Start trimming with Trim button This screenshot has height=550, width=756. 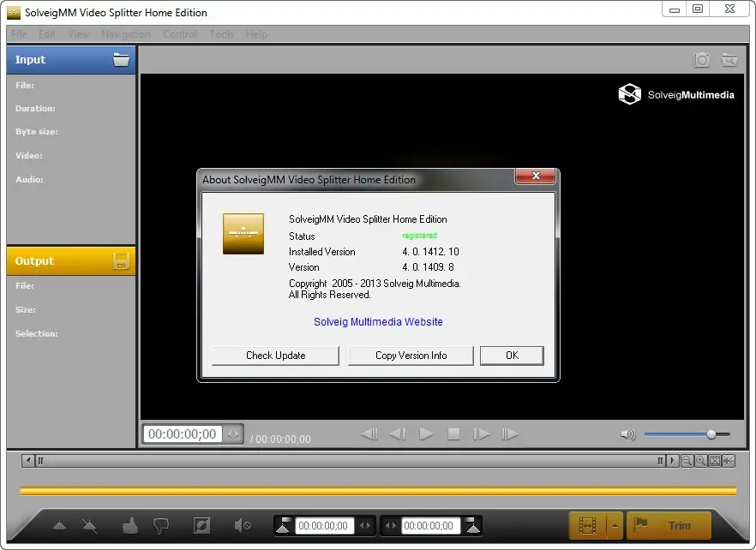point(669,525)
